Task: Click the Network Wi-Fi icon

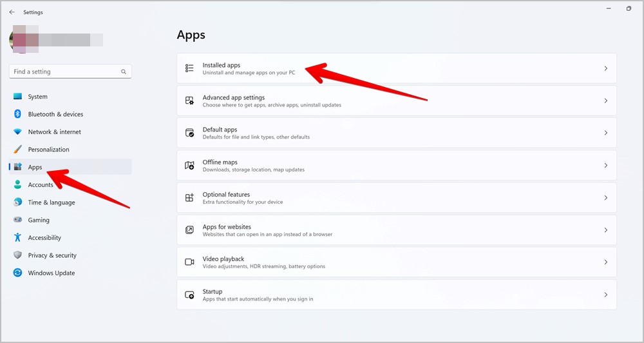Action: 17,132
